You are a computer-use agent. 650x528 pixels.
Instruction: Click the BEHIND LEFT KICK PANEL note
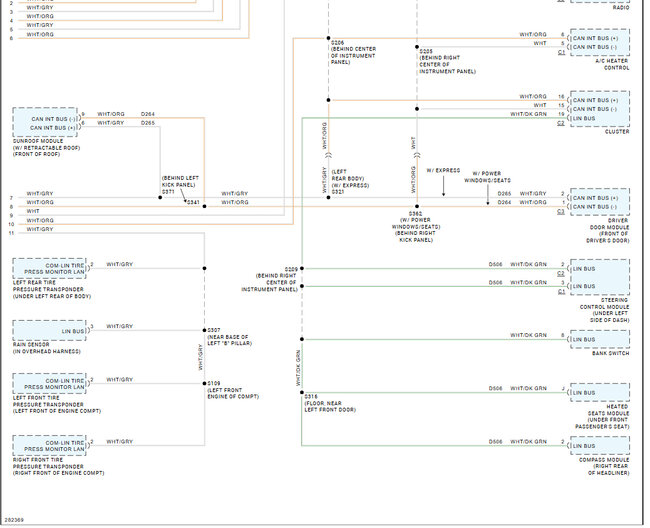pos(180,182)
